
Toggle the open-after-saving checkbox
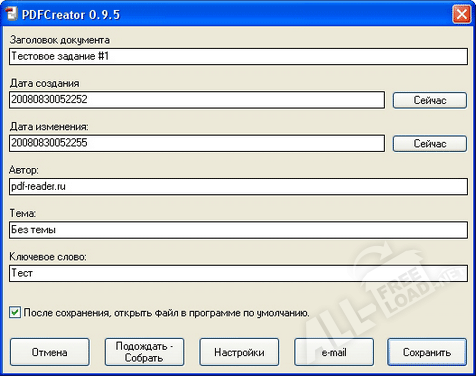[15, 312]
